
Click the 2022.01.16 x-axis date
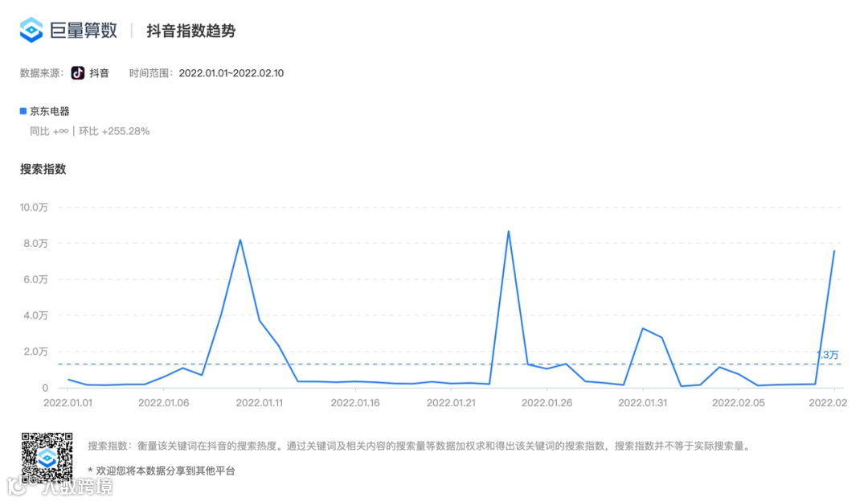click(355, 403)
